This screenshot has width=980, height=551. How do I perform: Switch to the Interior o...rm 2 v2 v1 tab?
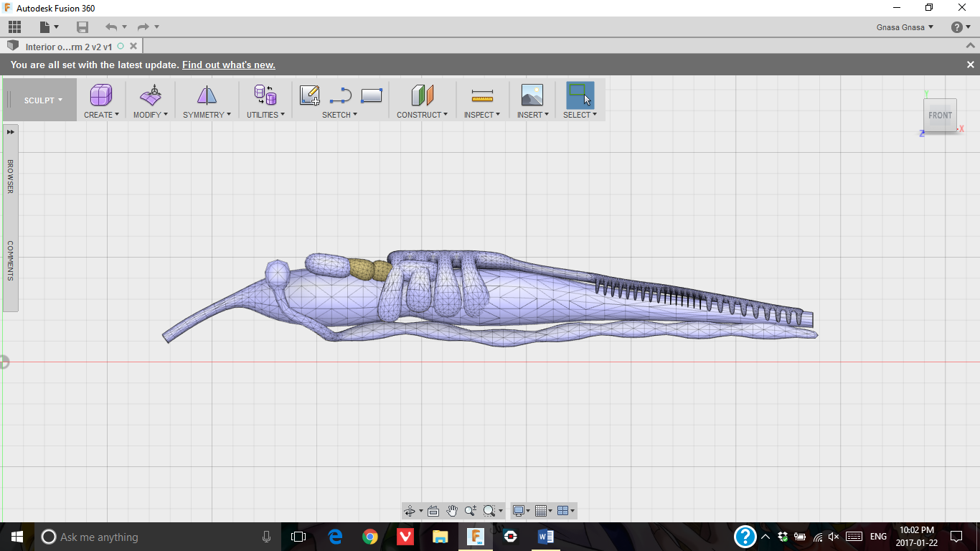click(x=69, y=47)
